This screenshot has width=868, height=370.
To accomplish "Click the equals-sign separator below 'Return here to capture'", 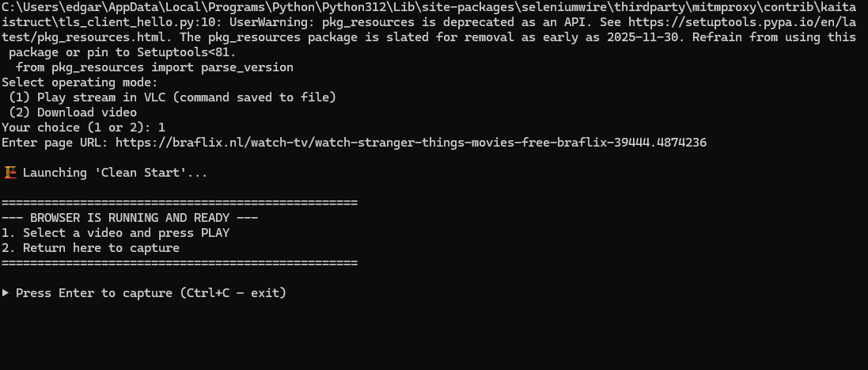I will coord(180,263).
